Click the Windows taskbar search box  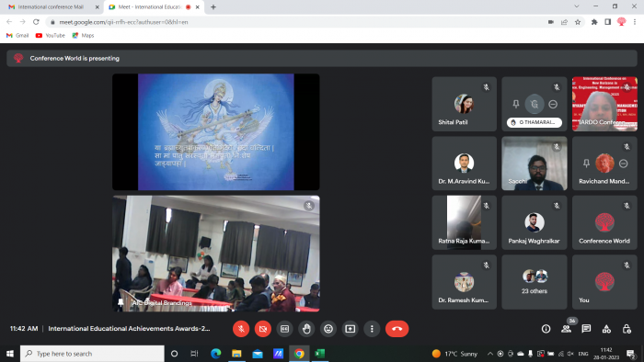92,354
